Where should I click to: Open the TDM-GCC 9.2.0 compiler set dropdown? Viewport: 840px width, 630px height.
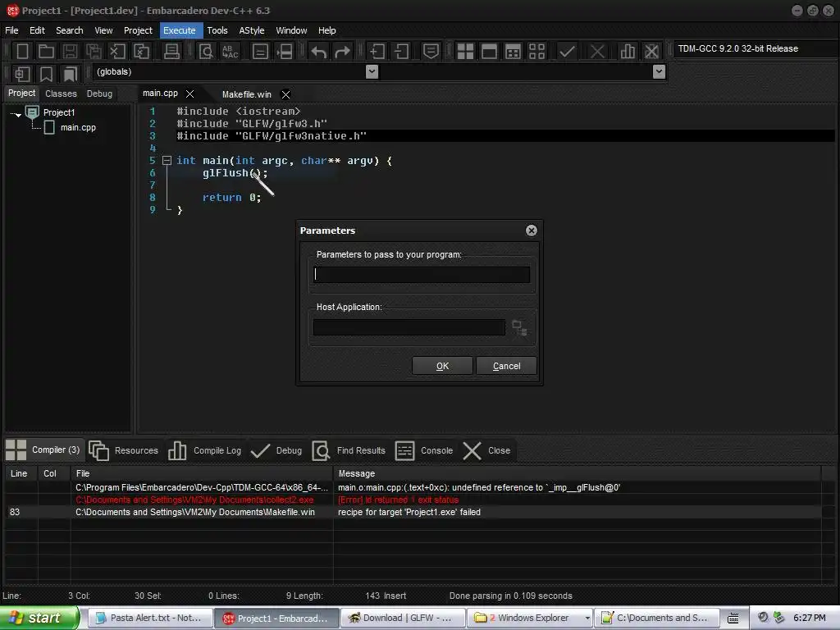coord(756,48)
